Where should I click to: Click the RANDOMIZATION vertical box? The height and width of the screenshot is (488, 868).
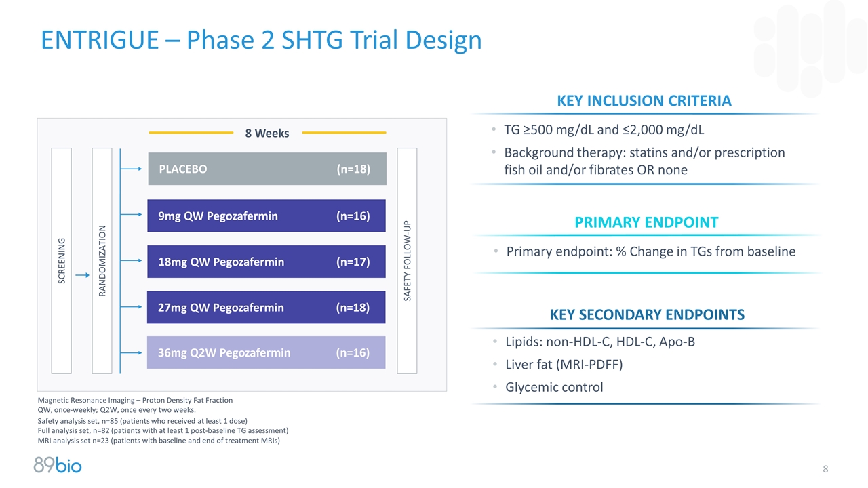102,261
